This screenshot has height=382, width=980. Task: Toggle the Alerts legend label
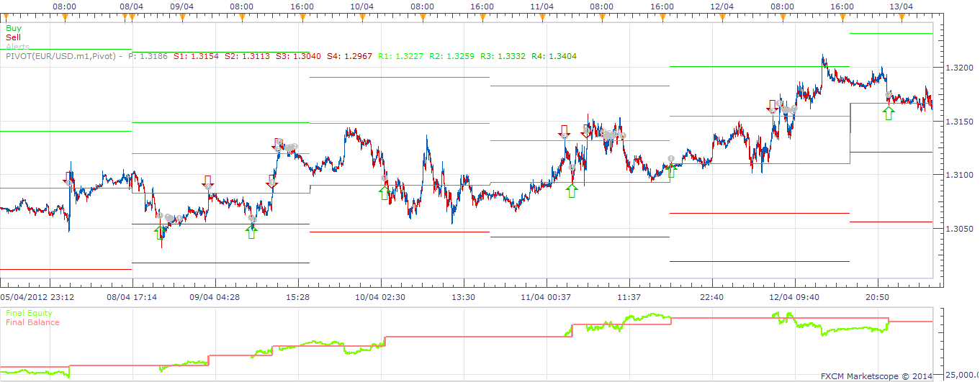(18, 47)
